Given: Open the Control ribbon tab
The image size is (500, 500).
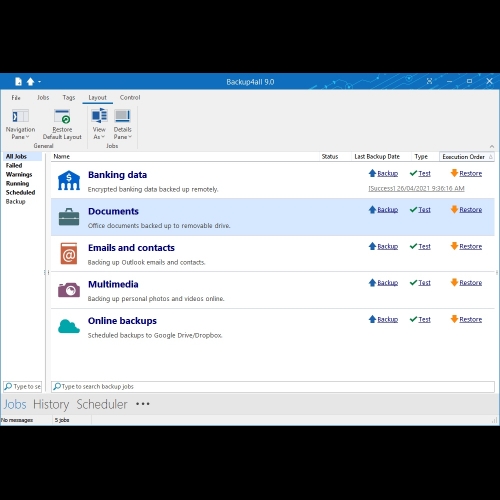Looking at the screenshot, I should (x=130, y=98).
